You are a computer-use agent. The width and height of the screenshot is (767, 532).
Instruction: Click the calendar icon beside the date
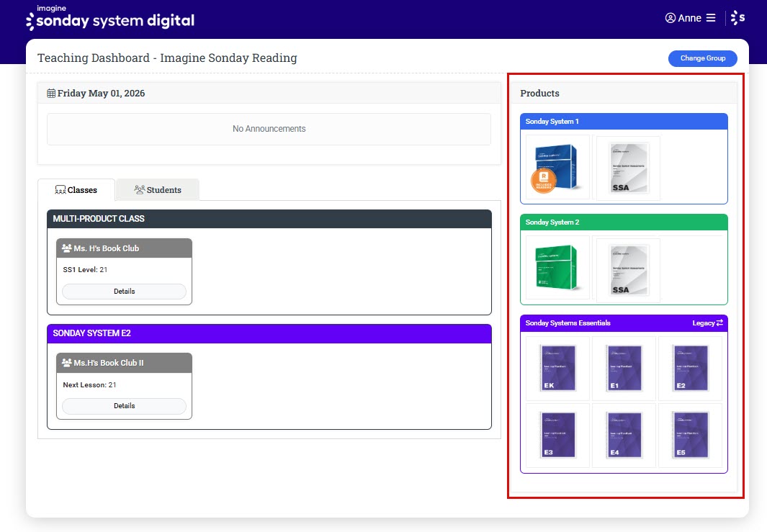coord(51,93)
